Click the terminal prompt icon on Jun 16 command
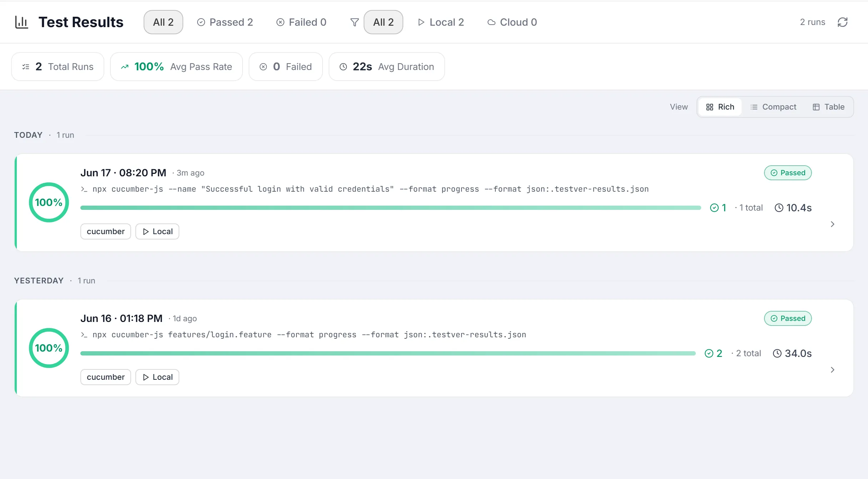 point(84,335)
